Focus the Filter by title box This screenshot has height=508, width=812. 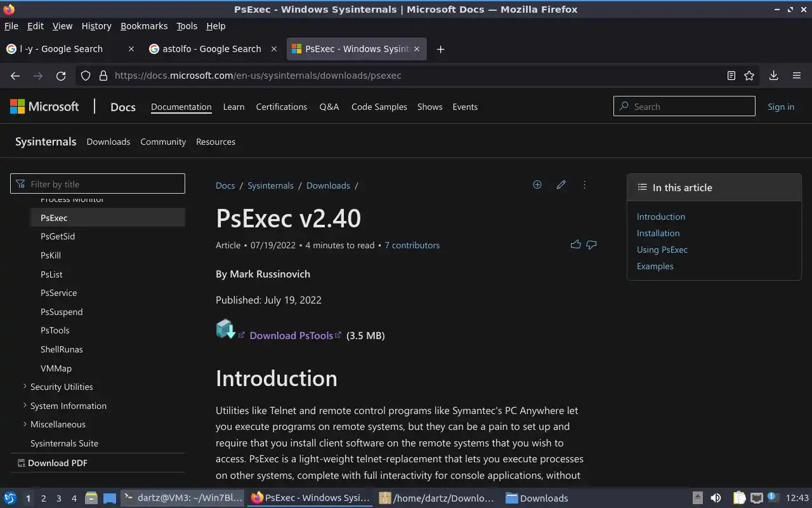pos(98,184)
